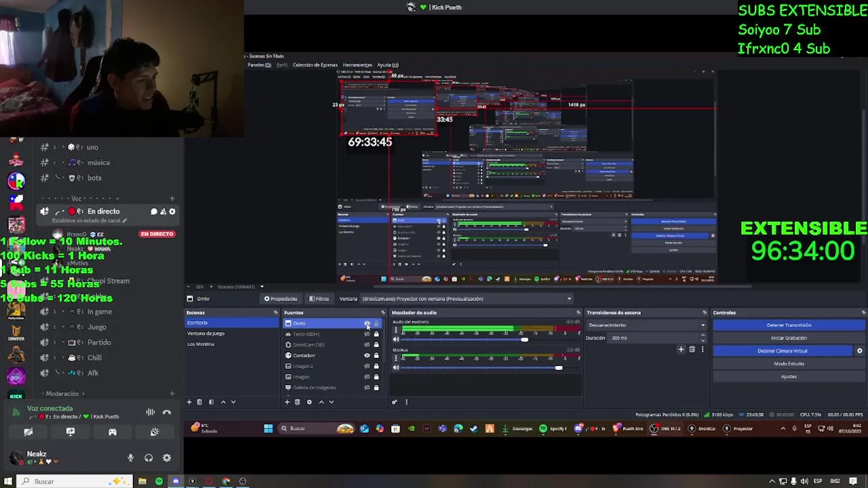The width and height of the screenshot is (868, 488).
Task: Open Audio del escritorio options dots
Action: [396, 331]
